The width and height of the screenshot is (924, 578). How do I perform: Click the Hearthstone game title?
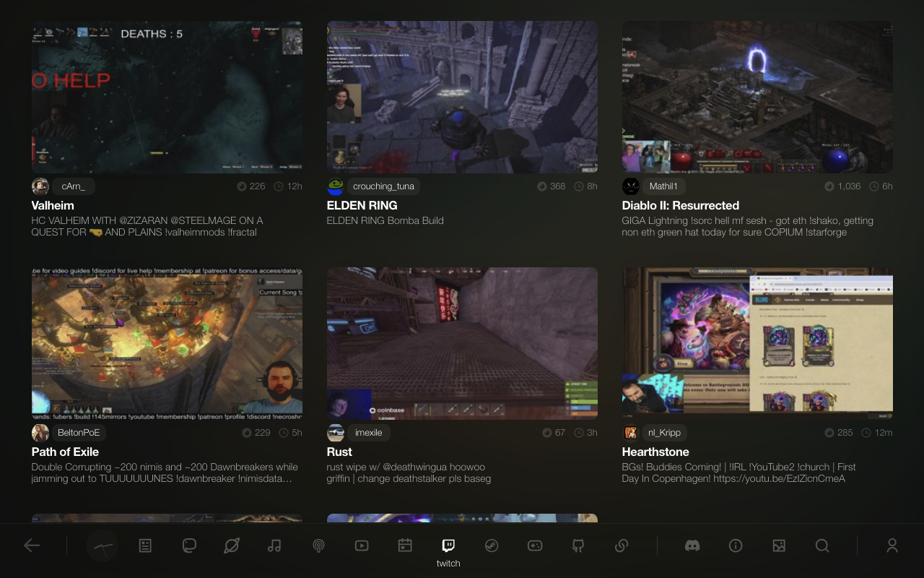(655, 452)
